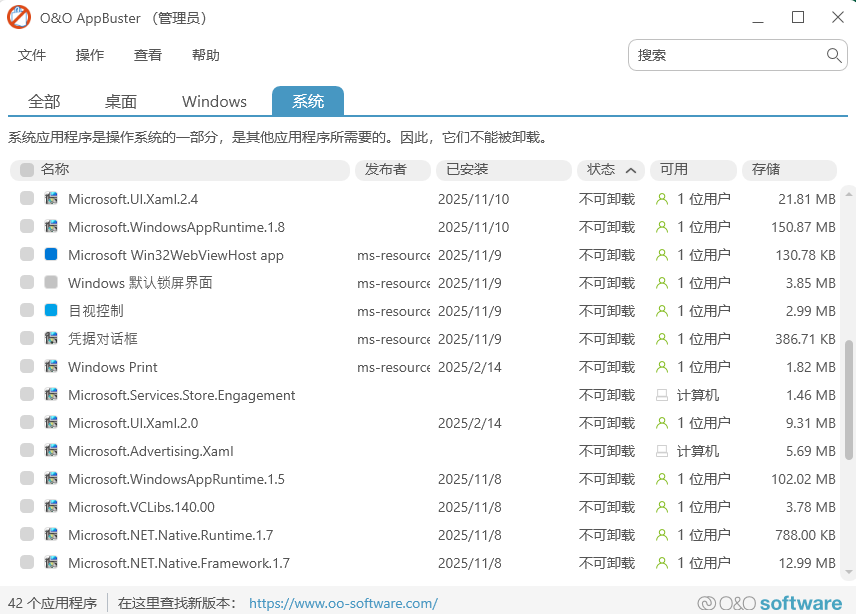Screen dimensions: 856x614
Task: Click the computer icon beside Microsoft.Advertising.Xaml
Action: point(661,450)
